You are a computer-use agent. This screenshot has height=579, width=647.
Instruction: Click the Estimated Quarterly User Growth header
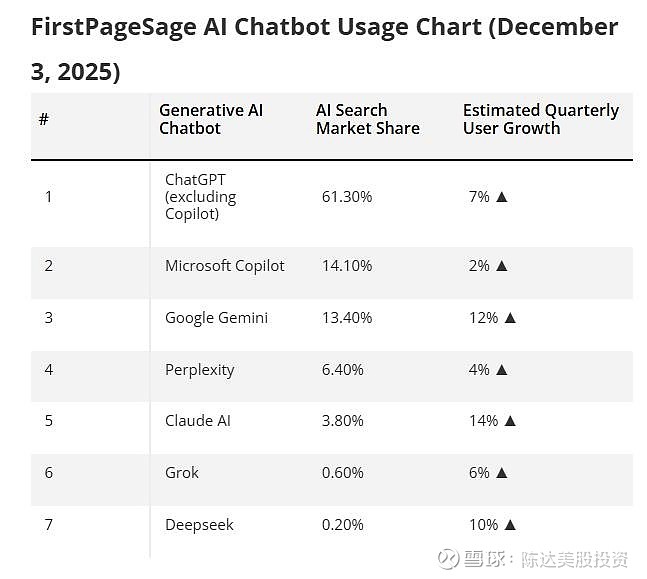point(540,119)
